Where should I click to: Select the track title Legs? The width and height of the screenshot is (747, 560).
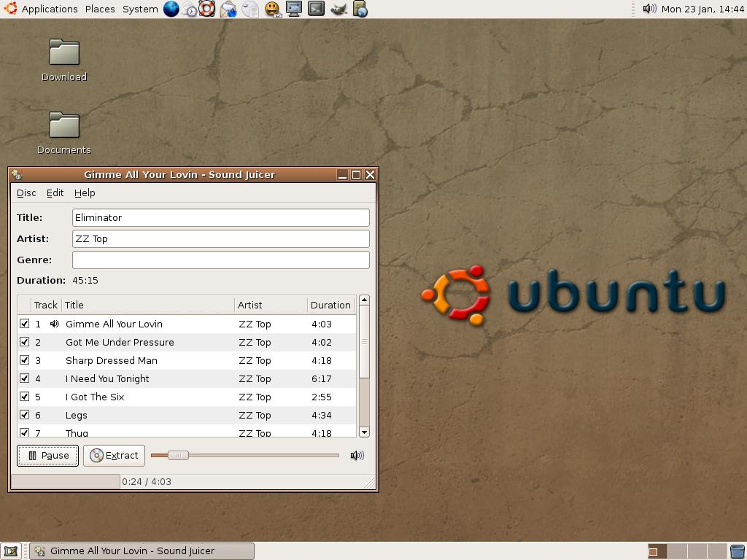tap(76, 415)
